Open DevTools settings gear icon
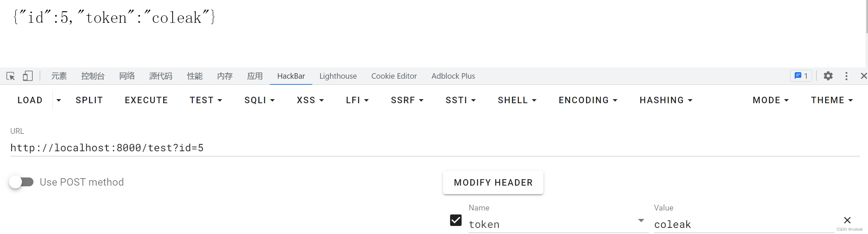Viewport: 868px width, 234px height. (x=828, y=76)
